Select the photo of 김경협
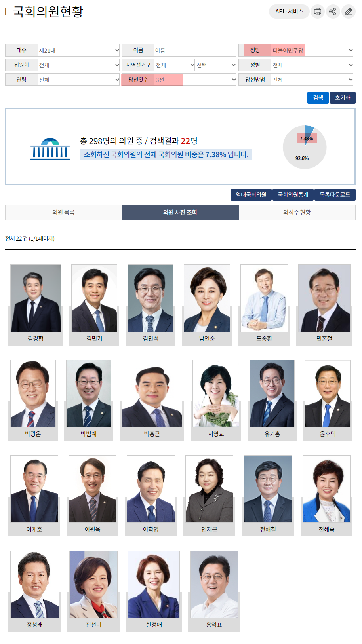 tap(36, 298)
